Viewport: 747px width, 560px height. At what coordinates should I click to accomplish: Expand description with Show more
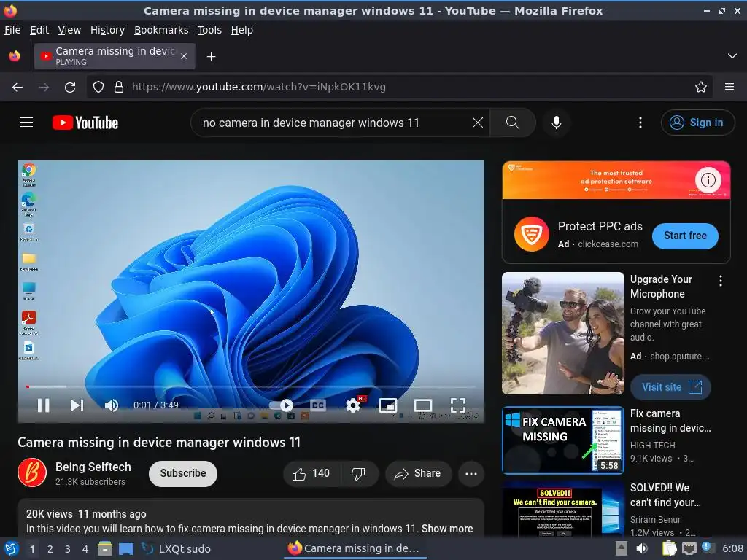coord(447,529)
